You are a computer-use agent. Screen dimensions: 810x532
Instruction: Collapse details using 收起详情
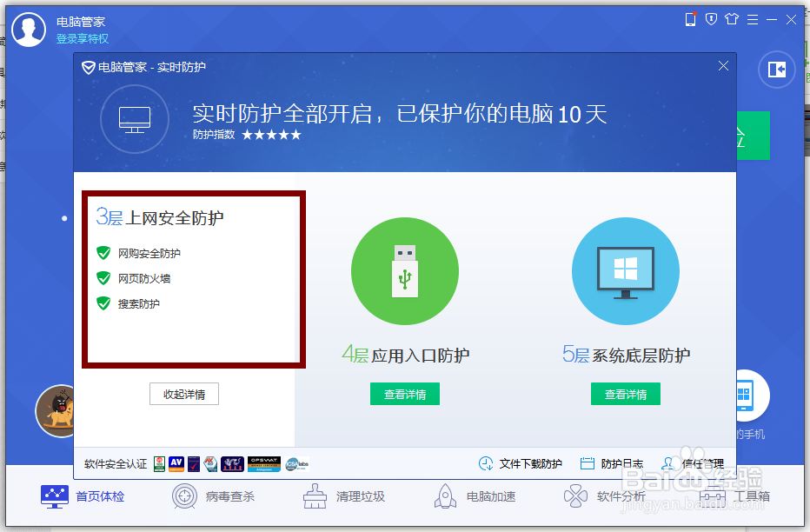[x=183, y=393]
